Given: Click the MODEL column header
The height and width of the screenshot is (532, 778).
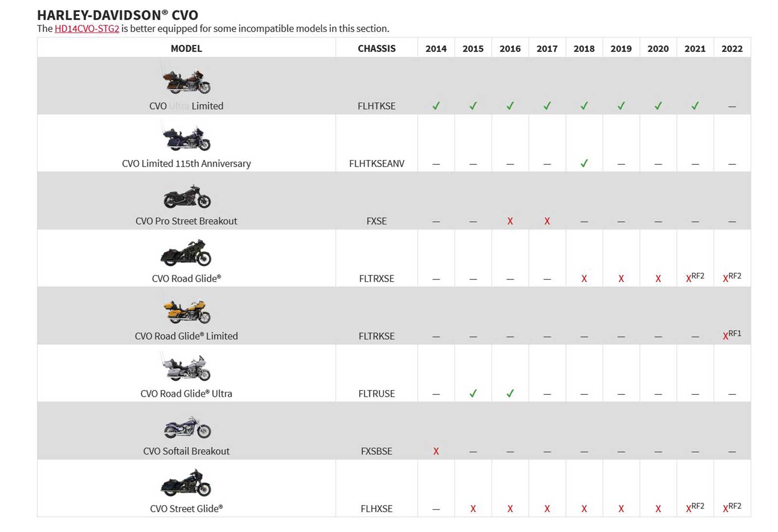Looking at the screenshot, I should click(x=186, y=49).
